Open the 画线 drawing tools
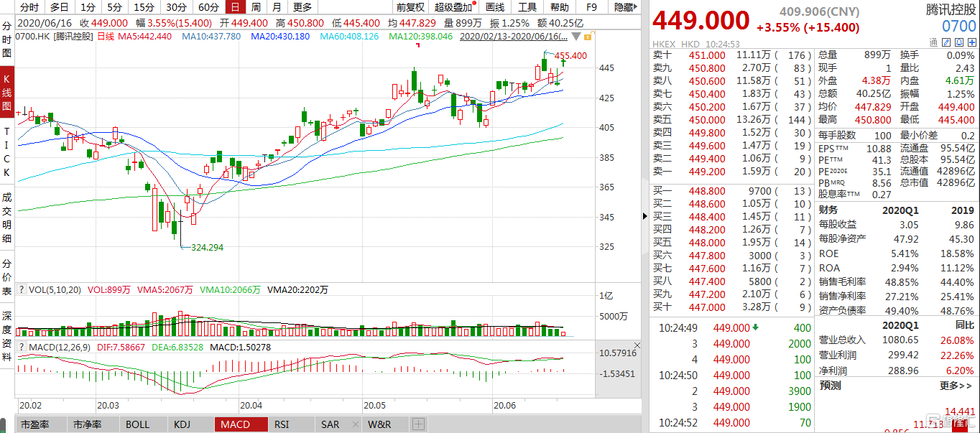 (x=495, y=7)
